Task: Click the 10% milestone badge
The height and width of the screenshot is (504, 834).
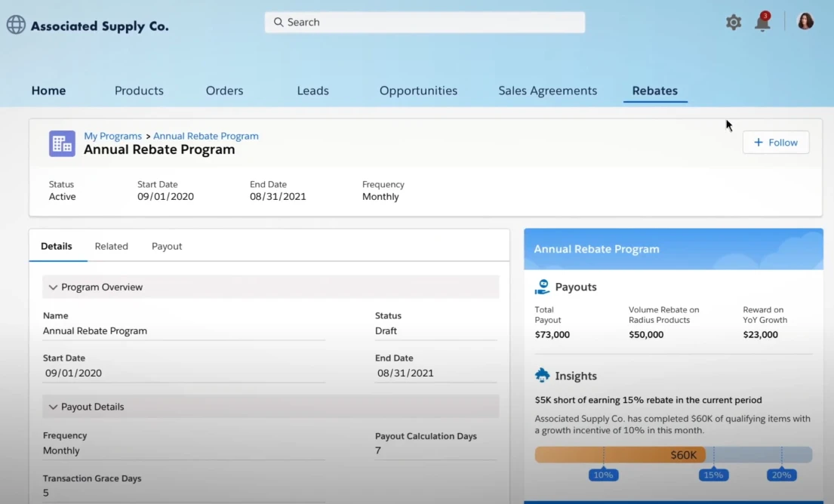Action: [x=603, y=475]
